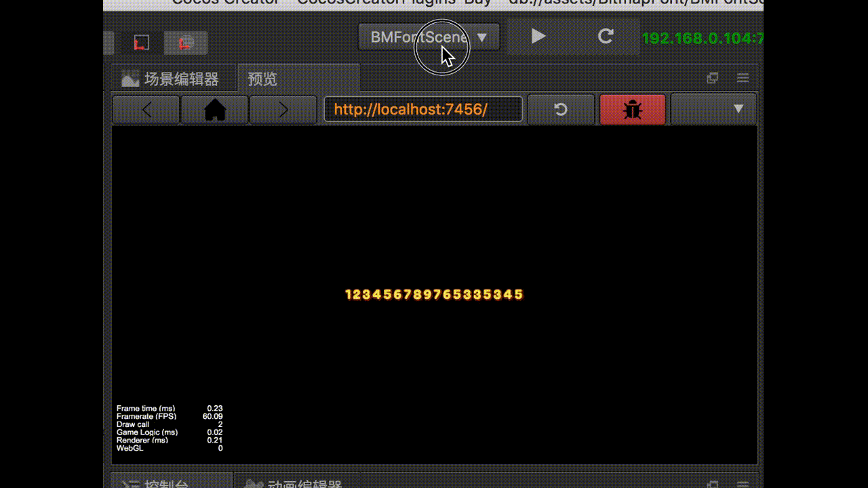This screenshot has height=488, width=868.
Task: Pop out the preview panel window icon
Action: [x=712, y=78]
